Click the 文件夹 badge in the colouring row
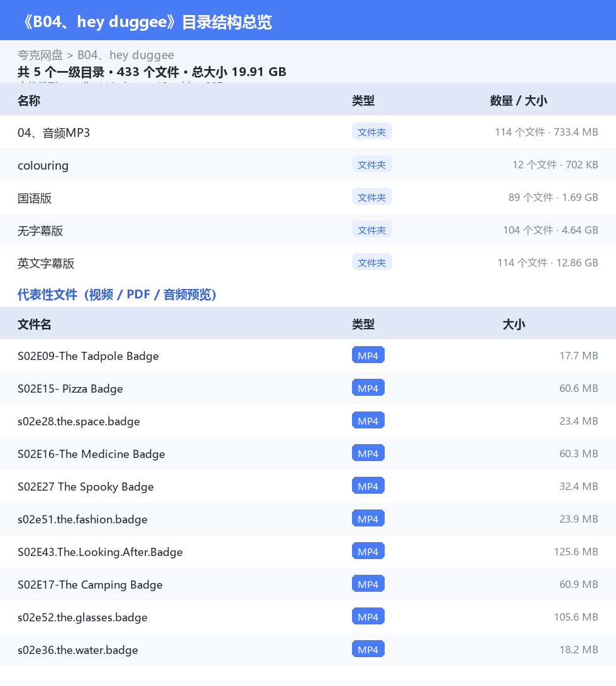616x686 pixels. point(371,165)
